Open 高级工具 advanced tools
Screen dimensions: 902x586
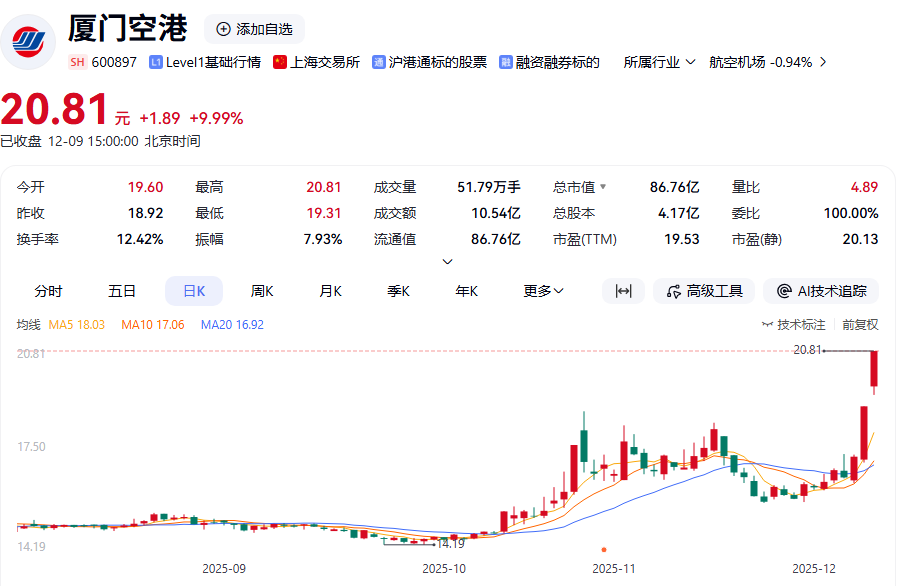click(x=704, y=291)
